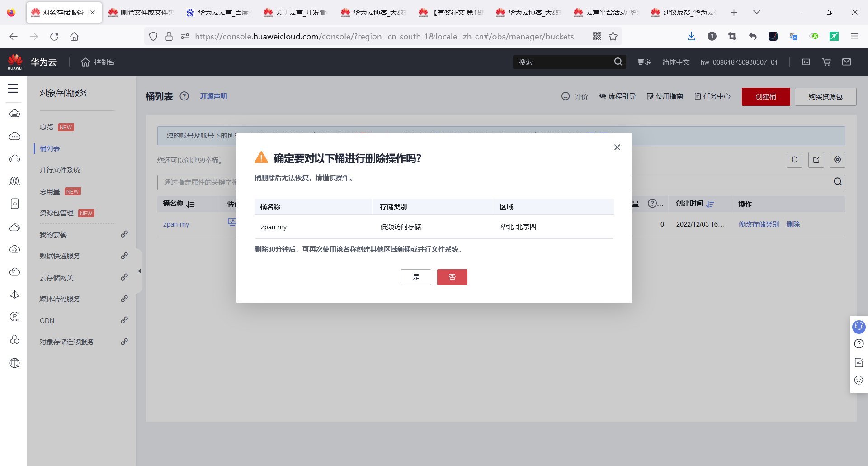Select 桶列表 in the sidebar menu
Image resolution: width=868 pixels, height=466 pixels.
(49, 148)
